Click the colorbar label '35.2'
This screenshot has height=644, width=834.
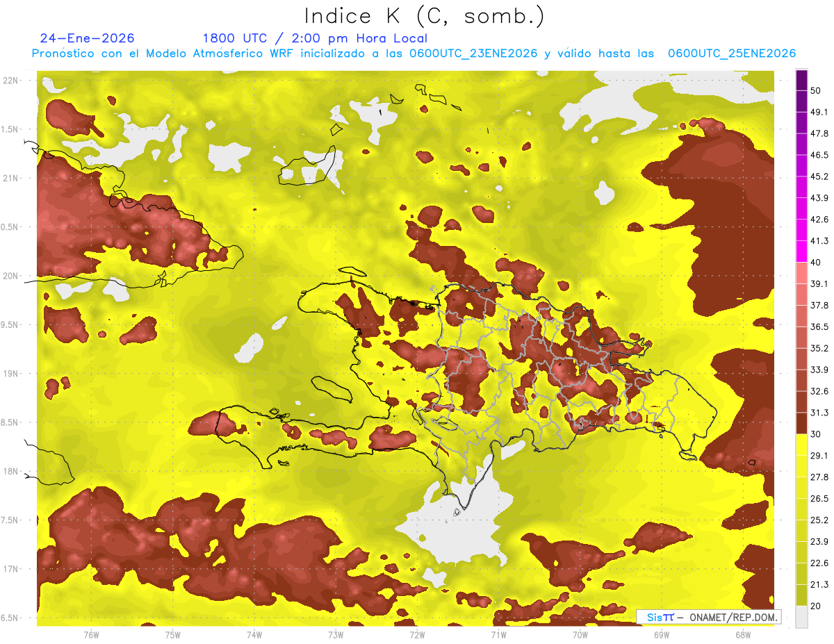pyautogui.click(x=819, y=348)
